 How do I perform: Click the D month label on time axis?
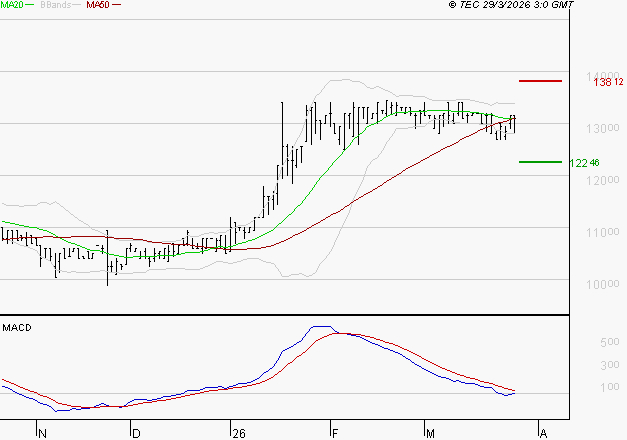[136, 434]
